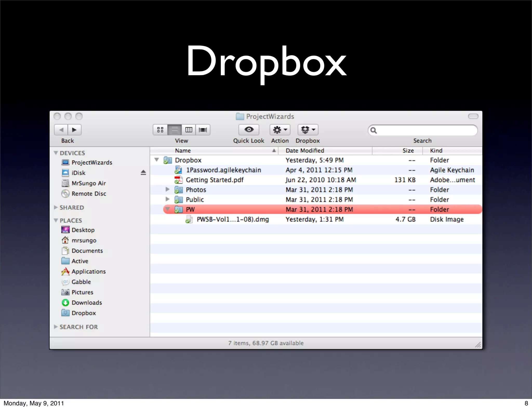Screen dimensions: 532x409
Task: Open the Desktop icon in Places
Action: click(65, 230)
